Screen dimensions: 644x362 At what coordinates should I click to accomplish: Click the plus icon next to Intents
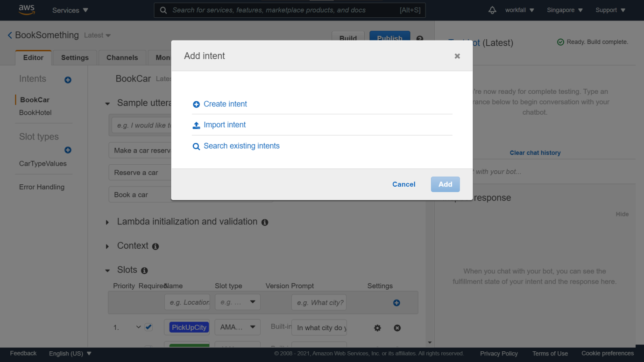tap(68, 80)
